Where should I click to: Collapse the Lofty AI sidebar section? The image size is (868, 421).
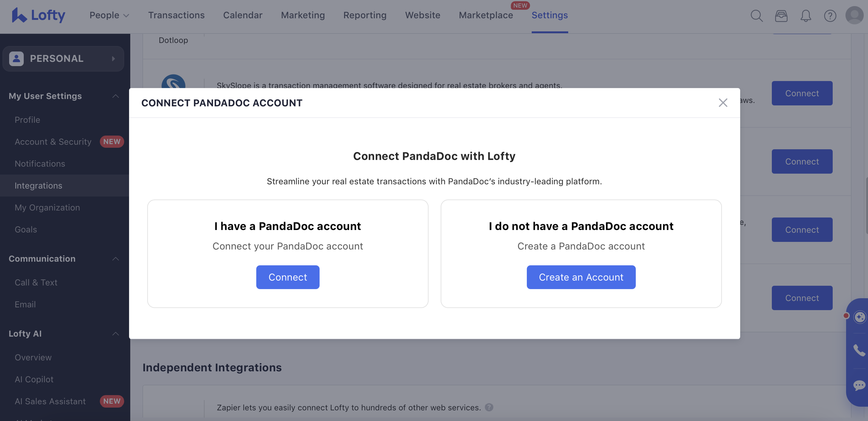[115, 333]
